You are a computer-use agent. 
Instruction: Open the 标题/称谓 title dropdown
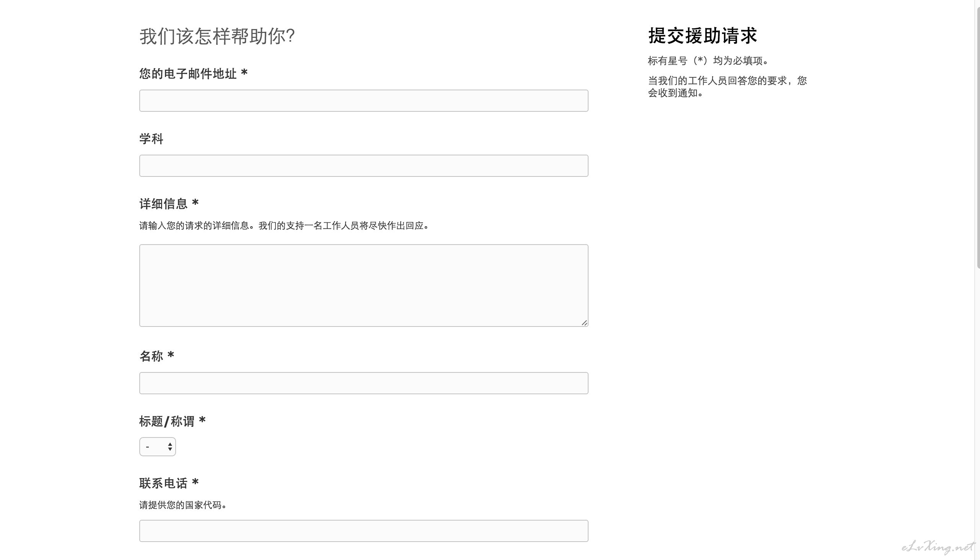pos(157,447)
